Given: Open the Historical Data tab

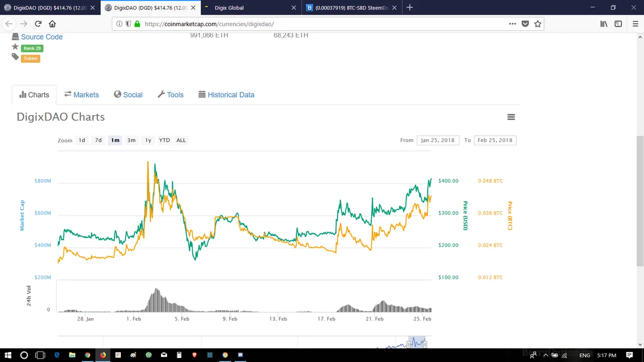Looking at the screenshot, I should [x=226, y=95].
